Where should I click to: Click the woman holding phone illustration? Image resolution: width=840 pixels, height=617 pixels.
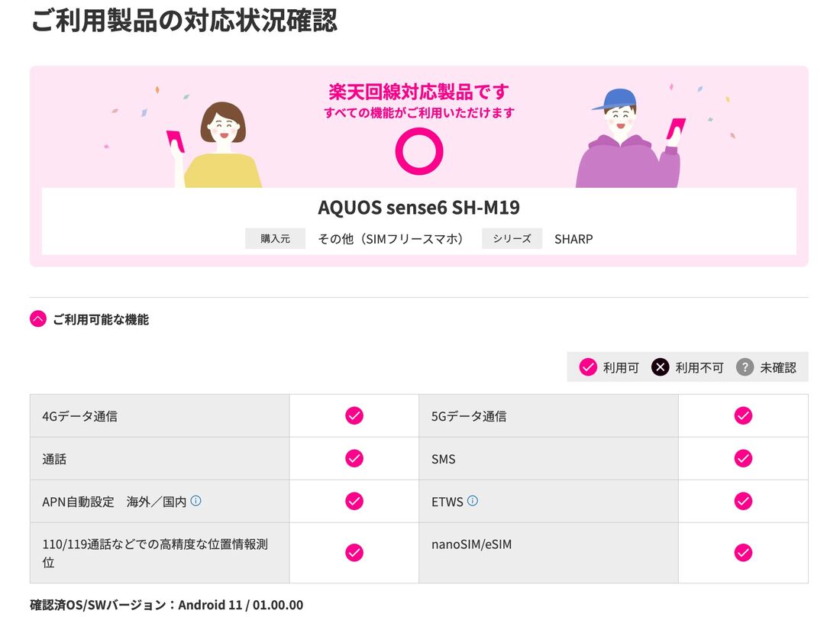(215, 144)
